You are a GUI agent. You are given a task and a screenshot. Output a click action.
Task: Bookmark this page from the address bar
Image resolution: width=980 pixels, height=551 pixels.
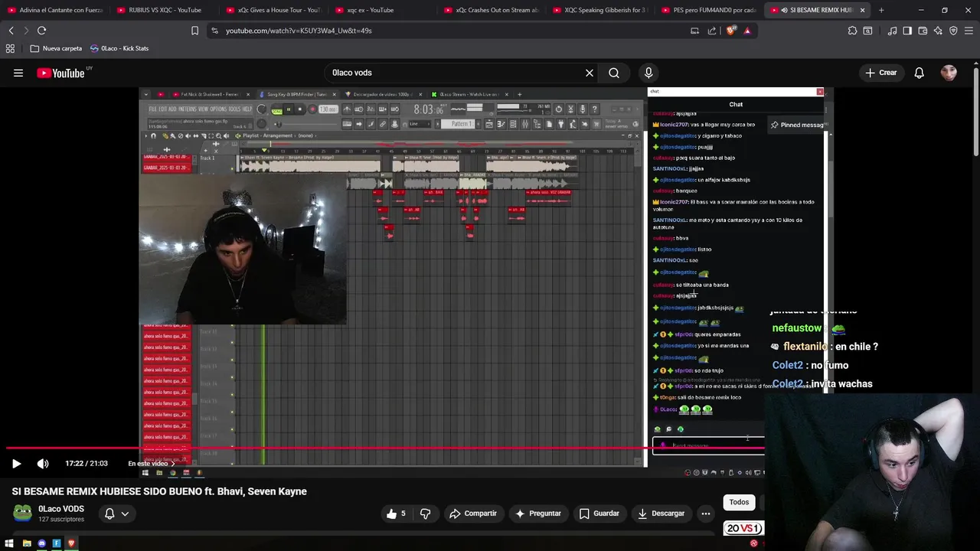194,31
